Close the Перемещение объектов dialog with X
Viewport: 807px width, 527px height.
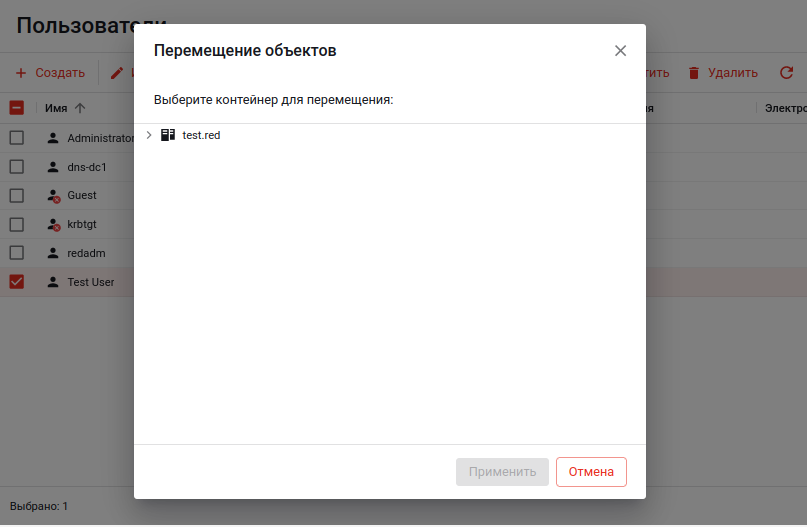pyautogui.click(x=620, y=51)
